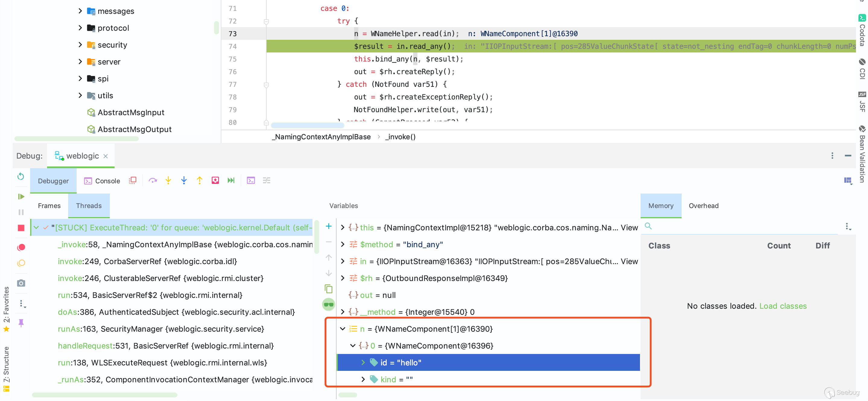Click the camera thread dump icon
Image resolution: width=868 pixels, height=401 pixels.
click(21, 283)
